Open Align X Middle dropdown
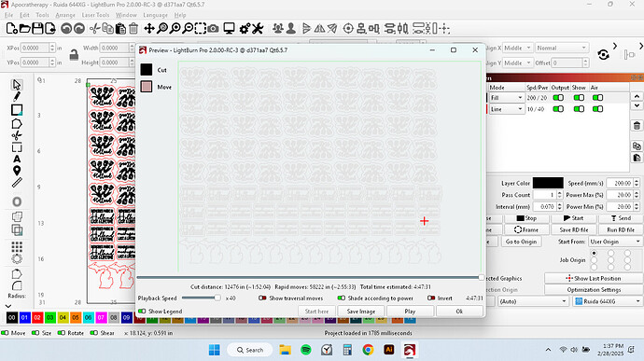This screenshot has width=644, height=361. [x=517, y=49]
